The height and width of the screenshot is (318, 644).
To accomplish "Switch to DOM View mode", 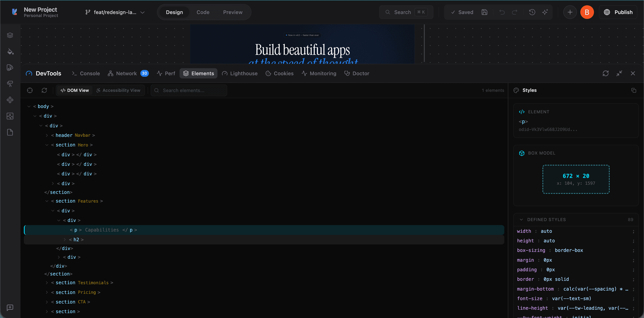I will [75, 90].
